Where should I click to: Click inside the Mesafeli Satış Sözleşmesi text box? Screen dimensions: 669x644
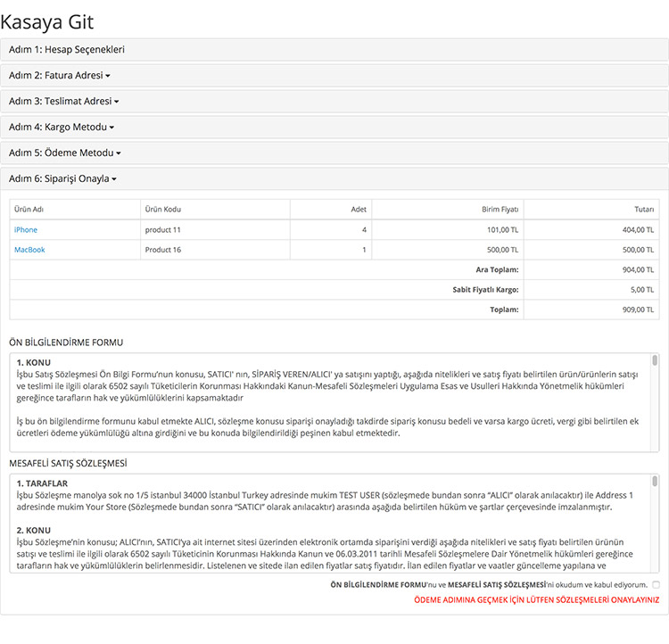coord(330,522)
